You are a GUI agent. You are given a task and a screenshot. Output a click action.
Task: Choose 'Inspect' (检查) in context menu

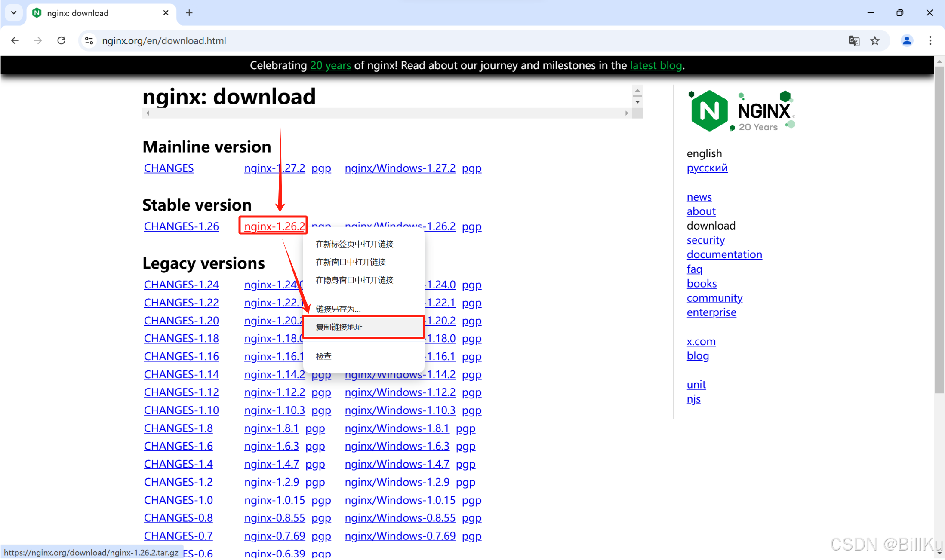point(363,356)
